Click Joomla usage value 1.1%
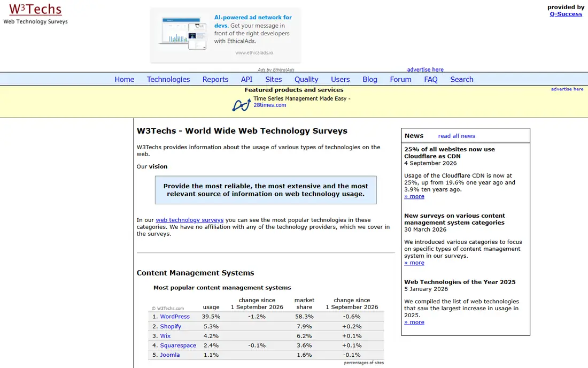This screenshot has height=368, width=588. tap(211, 355)
